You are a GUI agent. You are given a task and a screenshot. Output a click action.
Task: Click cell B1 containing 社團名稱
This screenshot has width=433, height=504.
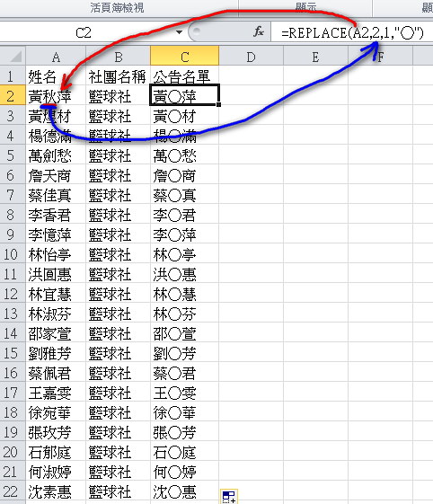[118, 75]
